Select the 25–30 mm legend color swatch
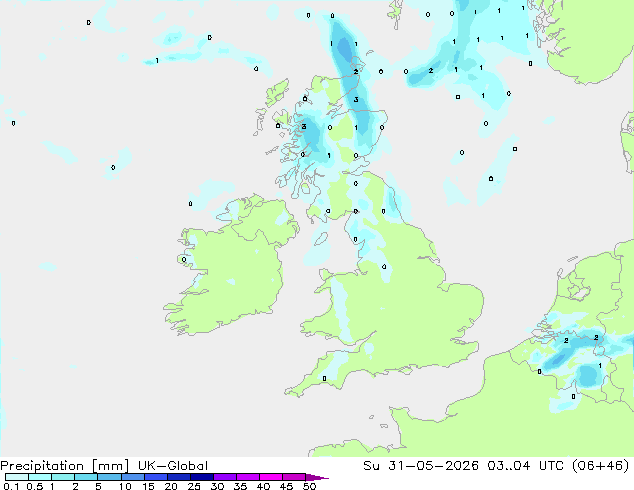634x490 pixels. [x=201, y=477]
